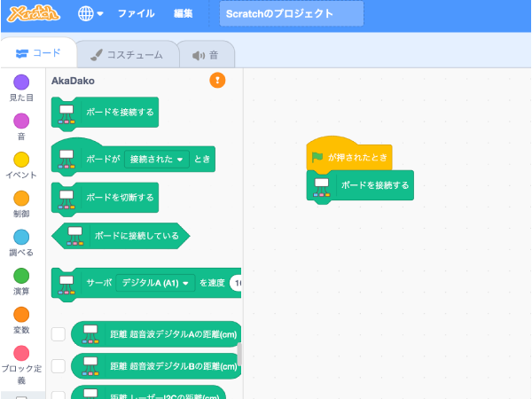Viewport: 532px width, 399px height.
Task: Open the 接続された dropdown in palette block
Action: pos(156,160)
